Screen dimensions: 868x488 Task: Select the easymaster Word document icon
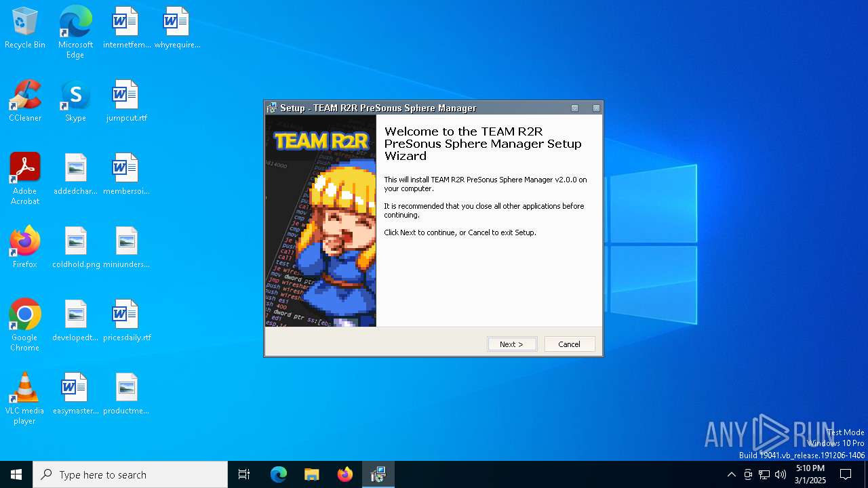coord(75,394)
